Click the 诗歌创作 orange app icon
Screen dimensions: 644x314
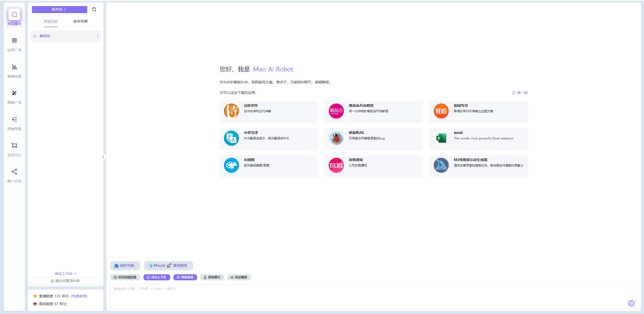(x=231, y=111)
